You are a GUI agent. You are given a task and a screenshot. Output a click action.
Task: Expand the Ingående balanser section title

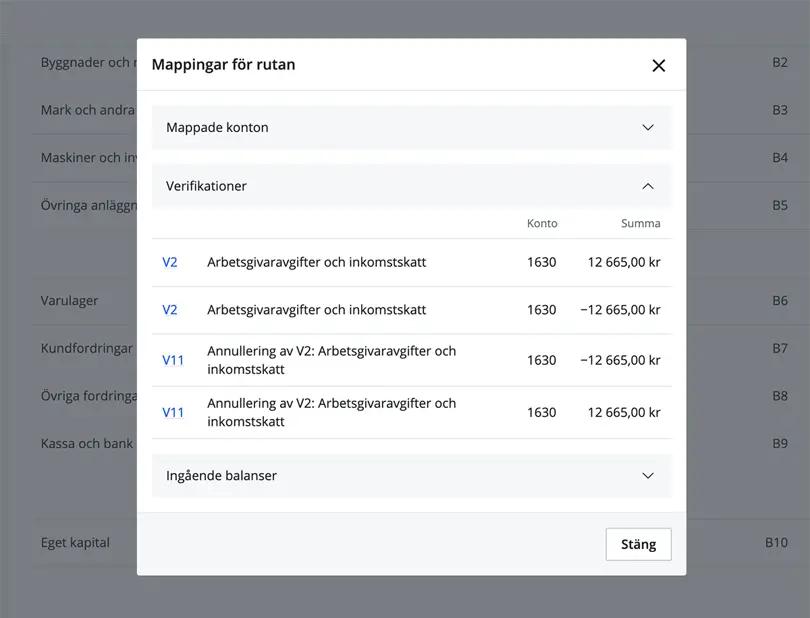(221, 476)
